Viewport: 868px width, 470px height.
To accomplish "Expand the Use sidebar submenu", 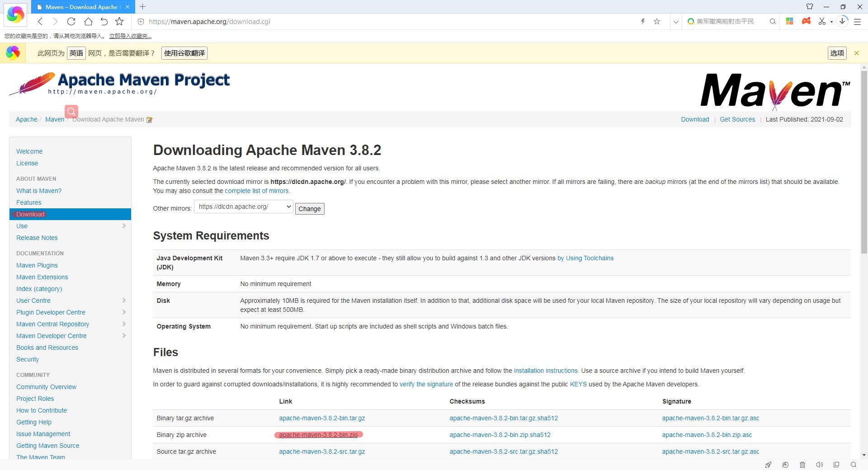I will (124, 226).
